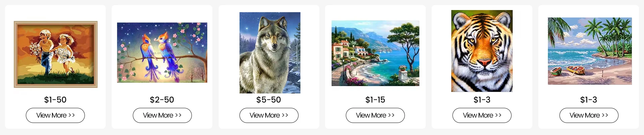Image resolution: width=644 pixels, height=135 pixels.
Task: Open the running children painting thumbnail
Action: point(55,54)
